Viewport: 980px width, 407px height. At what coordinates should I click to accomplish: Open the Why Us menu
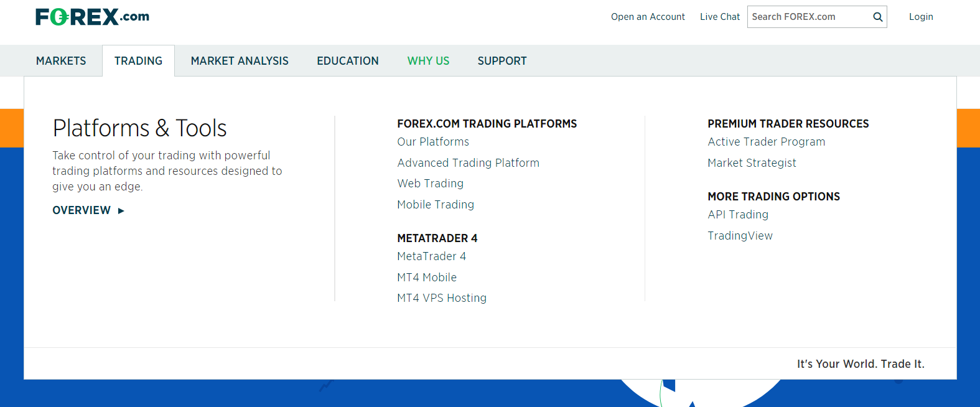(428, 61)
